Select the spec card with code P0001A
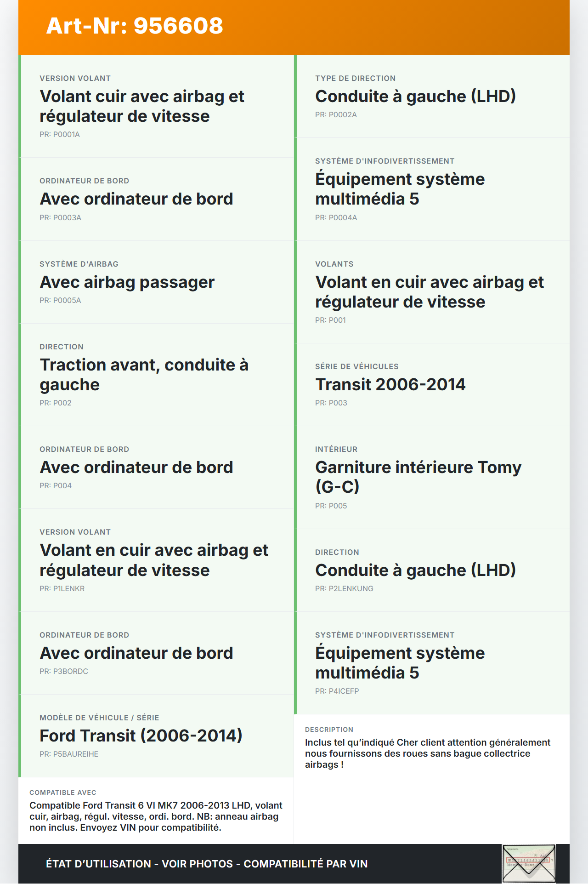588x884 pixels. tap(156, 106)
